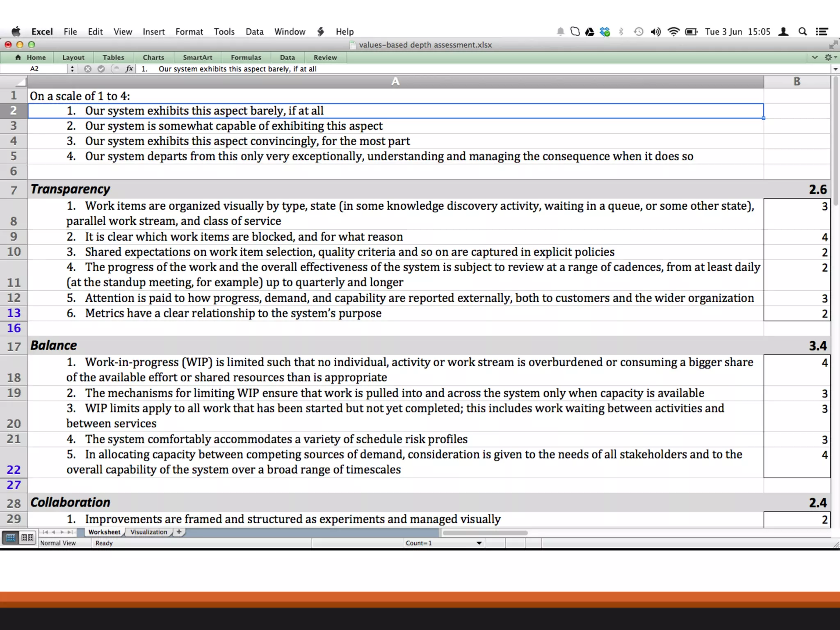Switch to the Visualization sheet tab

coord(148,532)
